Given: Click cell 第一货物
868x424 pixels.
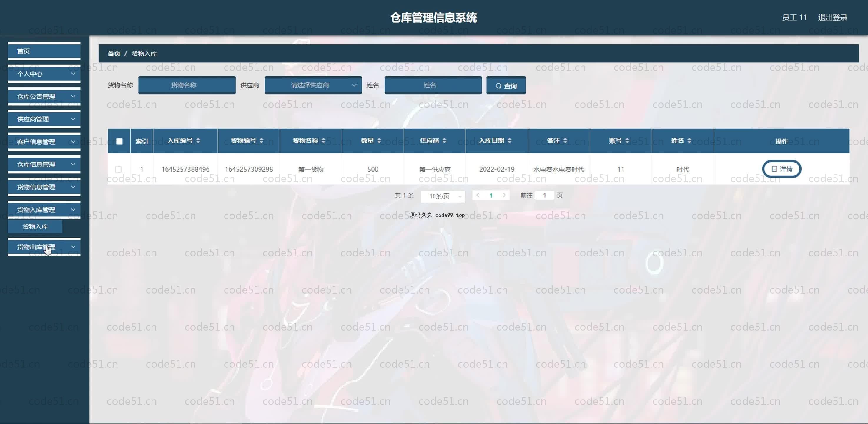Looking at the screenshot, I should pyautogui.click(x=311, y=169).
